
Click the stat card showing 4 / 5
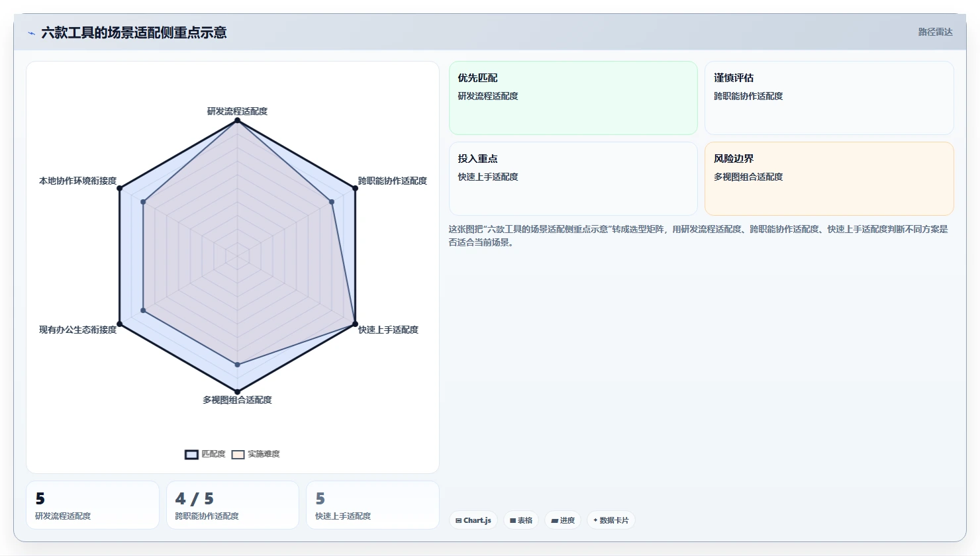(x=232, y=505)
